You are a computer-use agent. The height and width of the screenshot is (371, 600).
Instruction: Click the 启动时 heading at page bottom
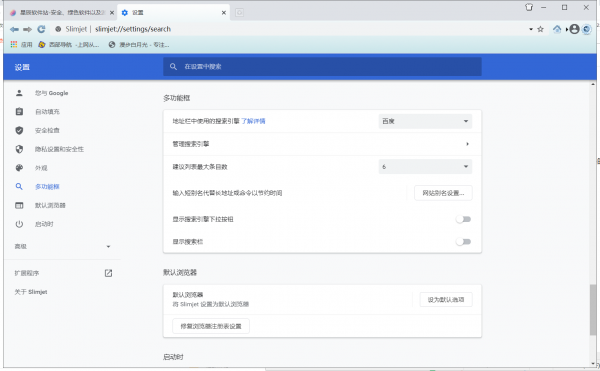tap(173, 357)
